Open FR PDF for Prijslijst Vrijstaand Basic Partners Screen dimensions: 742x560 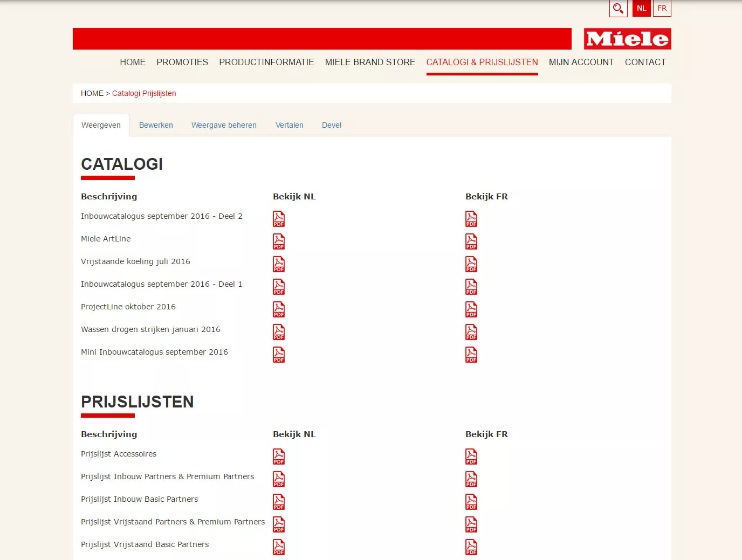tap(471, 547)
